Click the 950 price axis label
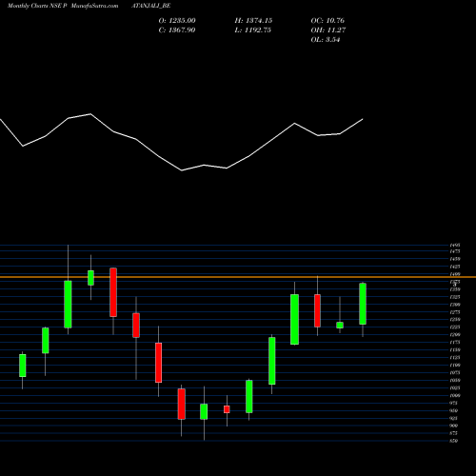 click(454, 410)
